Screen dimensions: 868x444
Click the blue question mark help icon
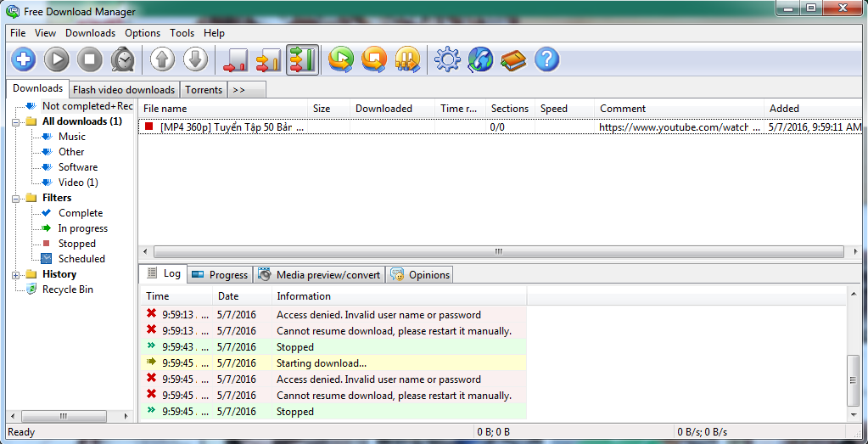pos(547,59)
